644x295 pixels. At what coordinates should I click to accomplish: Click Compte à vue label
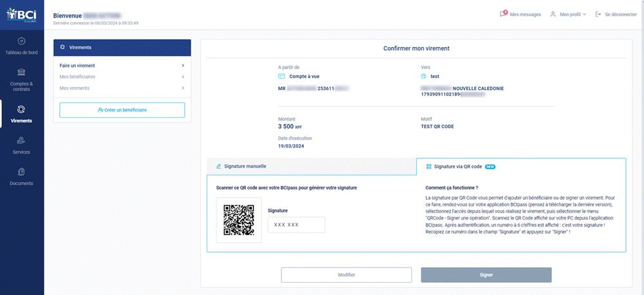click(305, 77)
